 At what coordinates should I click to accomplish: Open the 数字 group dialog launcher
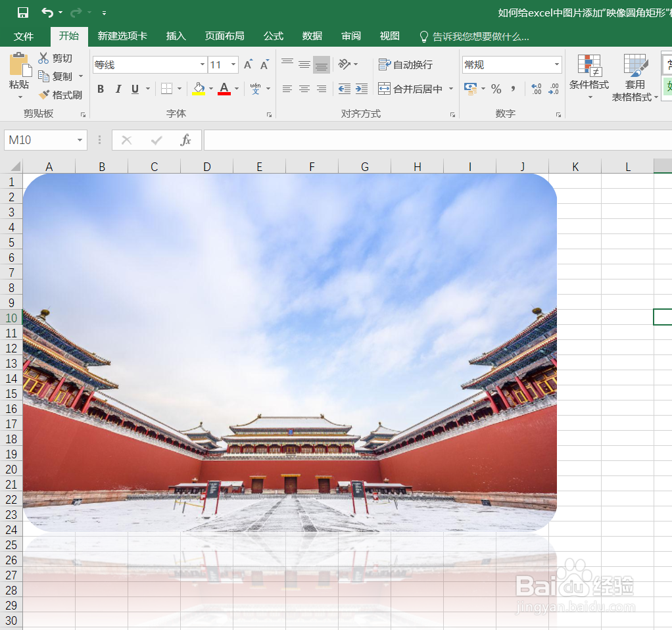558,115
